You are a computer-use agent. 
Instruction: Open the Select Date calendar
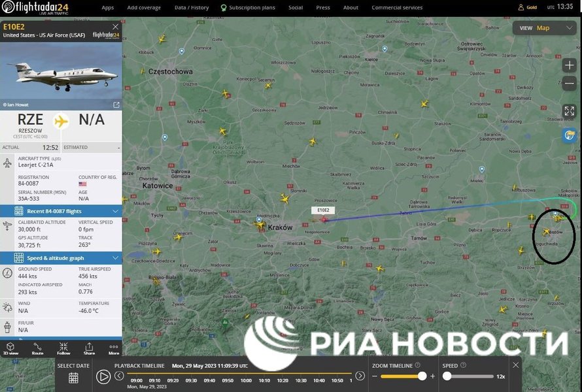(73, 377)
